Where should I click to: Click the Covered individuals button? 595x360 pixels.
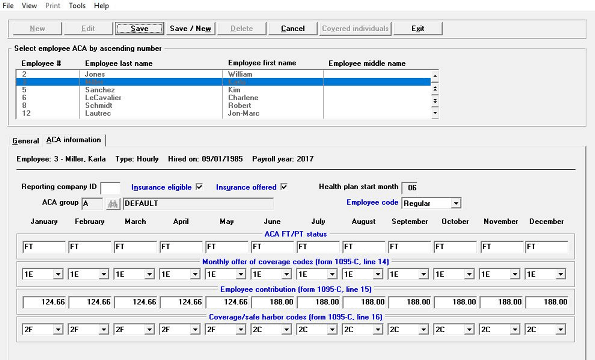[x=355, y=28]
